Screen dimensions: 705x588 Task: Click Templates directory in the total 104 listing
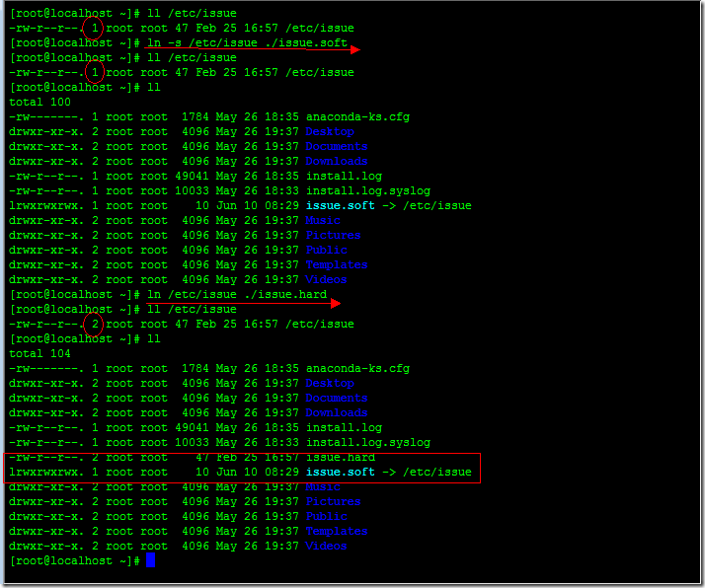tap(337, 532)
